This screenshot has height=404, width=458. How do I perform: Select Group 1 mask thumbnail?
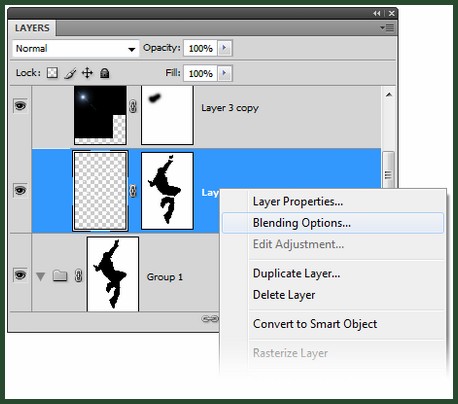tap(113, 274)
